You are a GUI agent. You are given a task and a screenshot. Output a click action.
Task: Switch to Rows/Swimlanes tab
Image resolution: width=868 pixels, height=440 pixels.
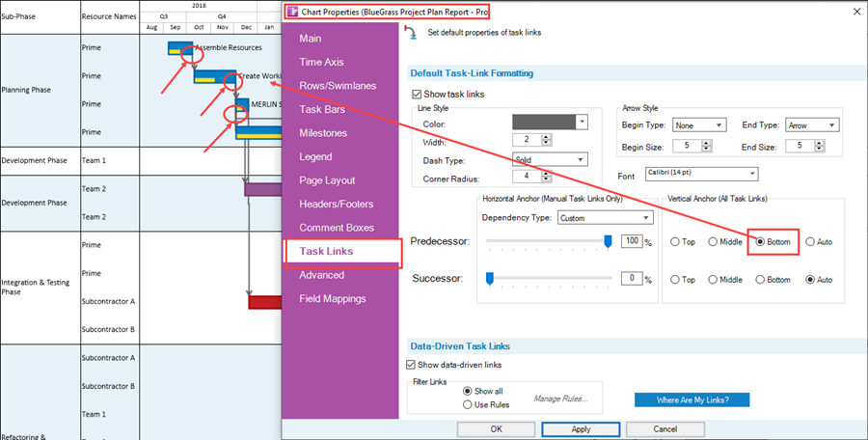(338, 86)
